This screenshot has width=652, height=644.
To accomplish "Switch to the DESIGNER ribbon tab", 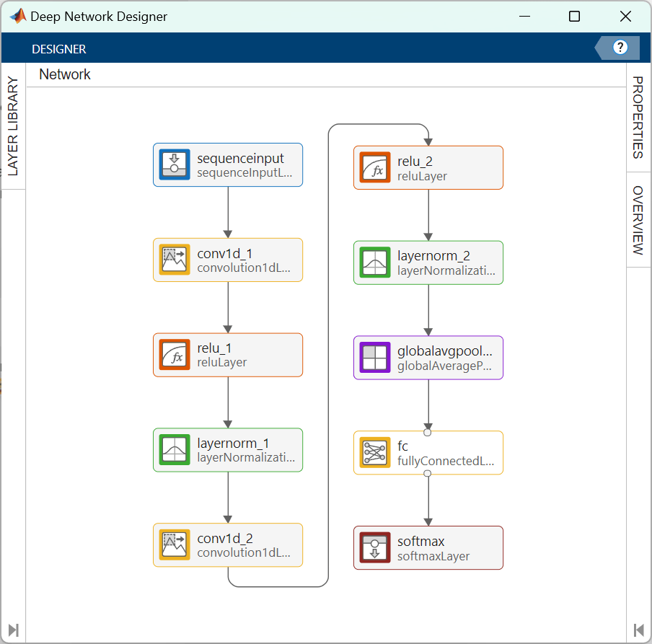I will [58, 49].
